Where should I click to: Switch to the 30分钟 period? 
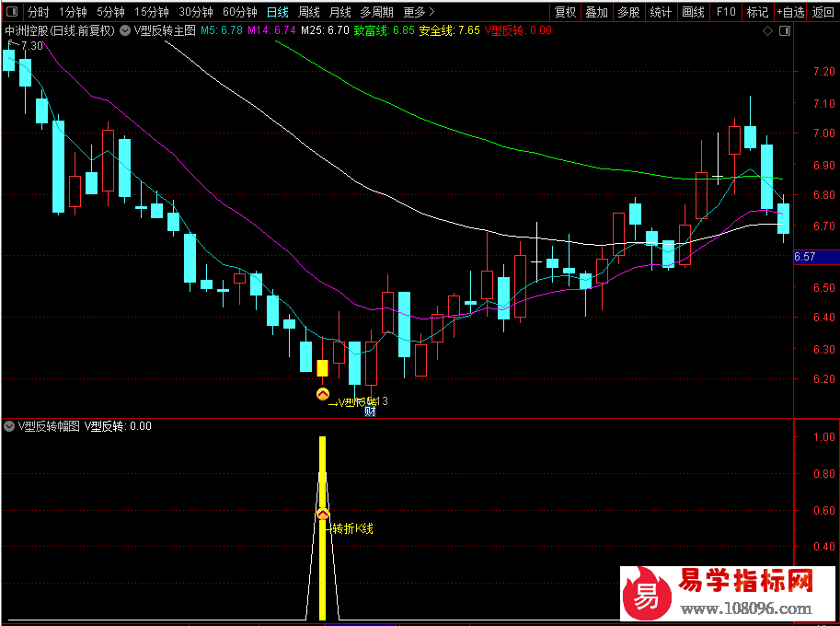(x=196, y=12)
